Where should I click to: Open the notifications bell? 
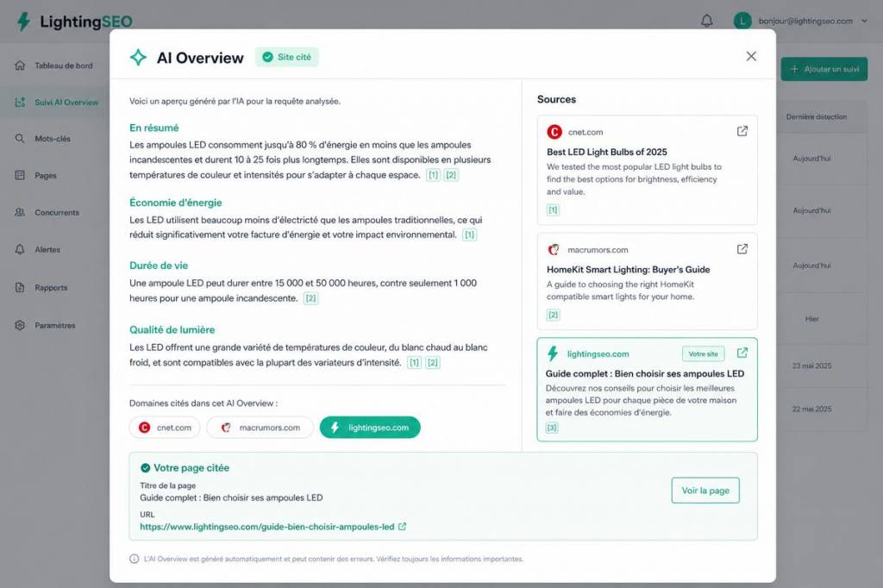pos(707,21)
